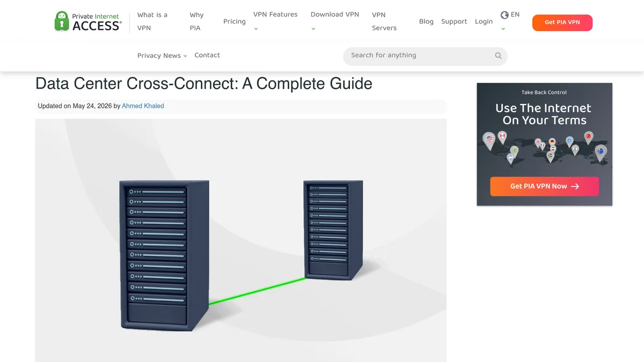The width and height of the screenshot is (644, 362).
Task: Click the search magnifier icon
Action: [x=498, y=56]
